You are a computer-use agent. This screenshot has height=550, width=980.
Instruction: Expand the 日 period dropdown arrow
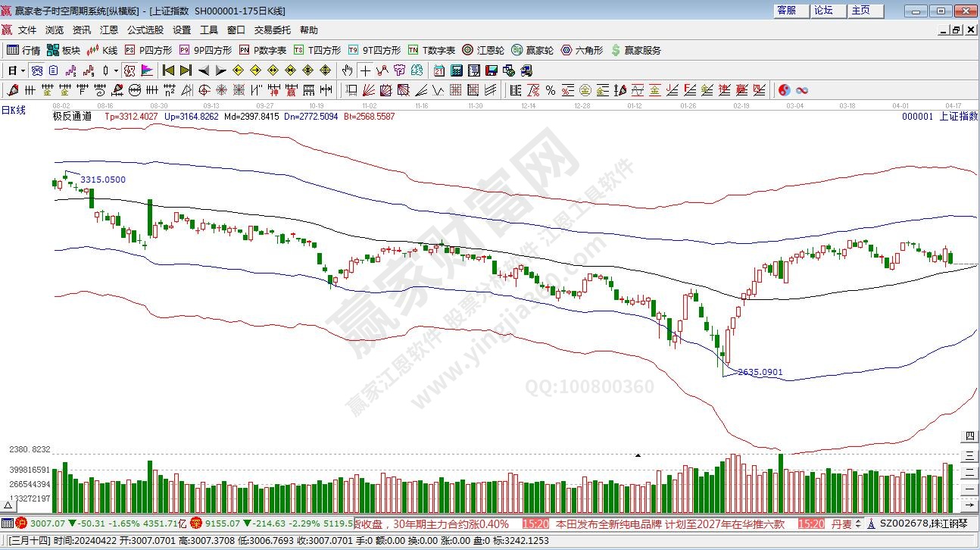[x=23, y=70]
